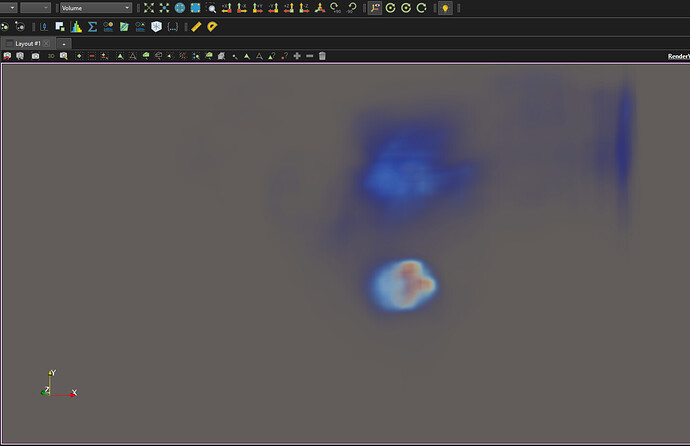Rotate view 90 degrees clockwise
Screen dimensions: 690x446
pos(335,8)
